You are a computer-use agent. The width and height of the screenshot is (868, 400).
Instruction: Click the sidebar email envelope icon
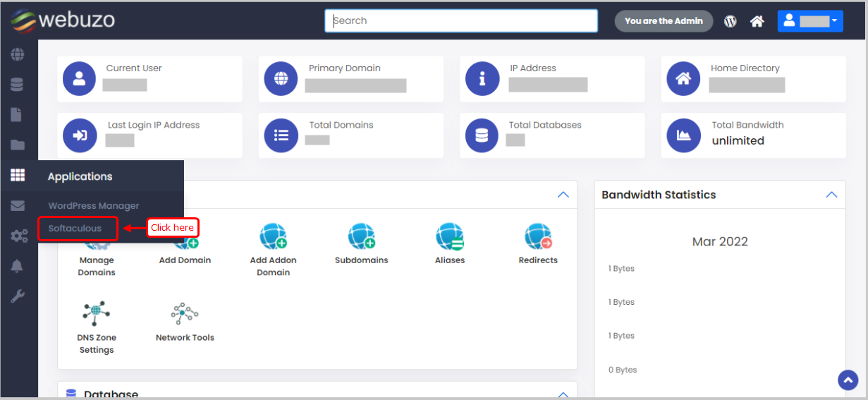(x=18, y=206)
